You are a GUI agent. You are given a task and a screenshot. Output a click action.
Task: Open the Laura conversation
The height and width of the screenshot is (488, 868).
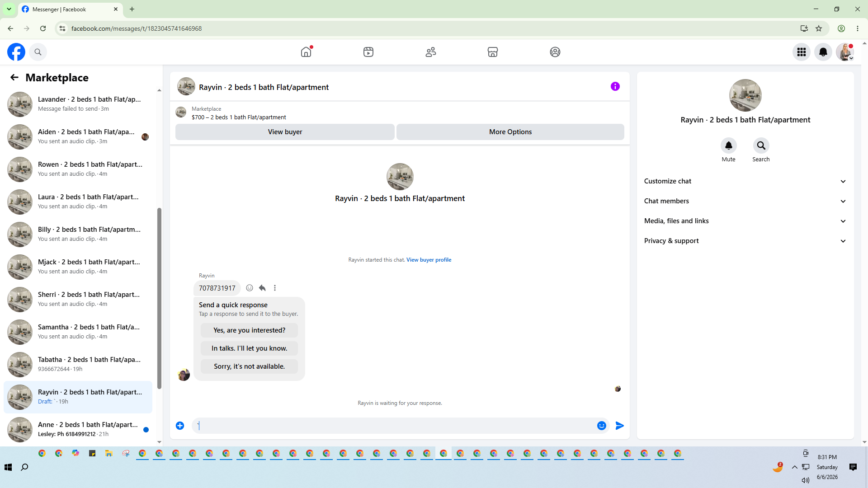tap(78, 202)
